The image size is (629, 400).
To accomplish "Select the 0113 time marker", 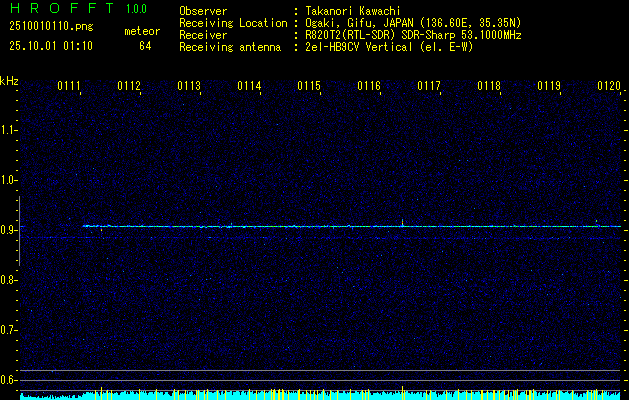I will pyautogui.click(x=189, y=87).
